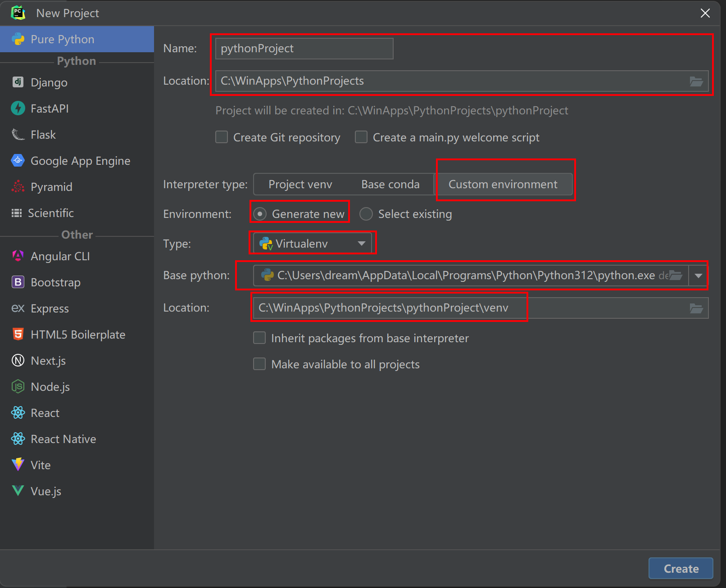
Task: Select Vue.js project type
Action: [x=77, y=491]
